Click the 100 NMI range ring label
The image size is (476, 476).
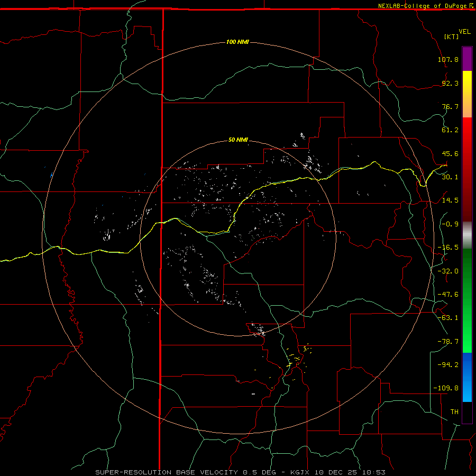[x=237, y=42]
